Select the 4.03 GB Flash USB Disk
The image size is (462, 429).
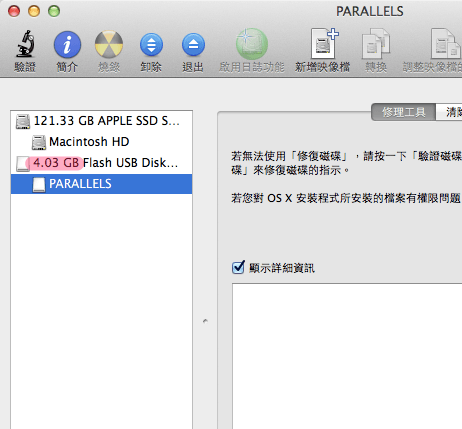(101, 163)
